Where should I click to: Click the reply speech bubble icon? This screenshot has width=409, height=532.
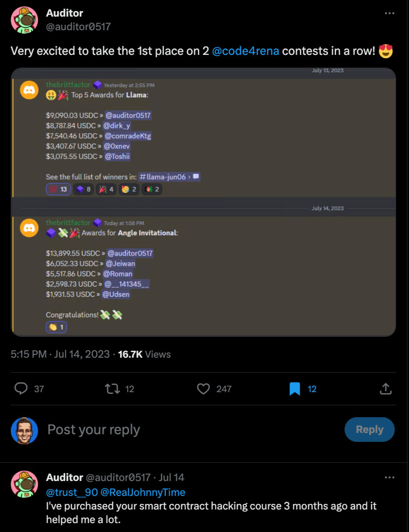(21, 388)
